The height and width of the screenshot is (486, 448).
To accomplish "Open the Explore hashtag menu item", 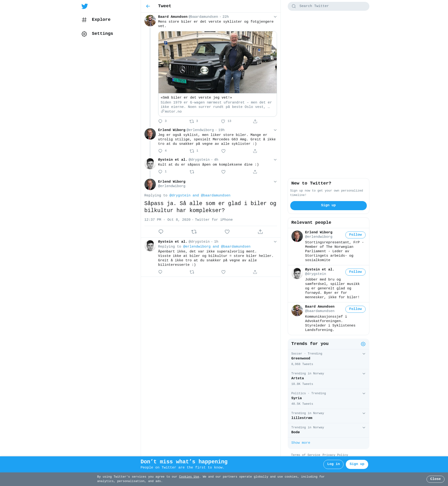I will [96, 20].
